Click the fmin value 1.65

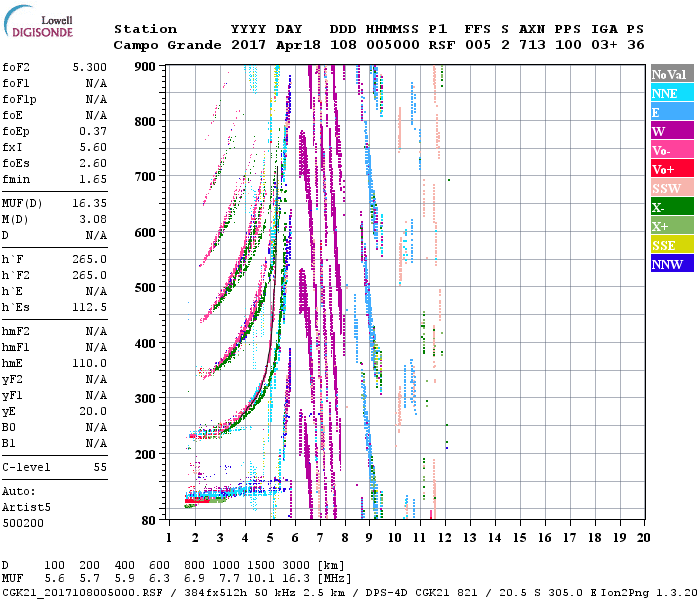click(93, 179)
